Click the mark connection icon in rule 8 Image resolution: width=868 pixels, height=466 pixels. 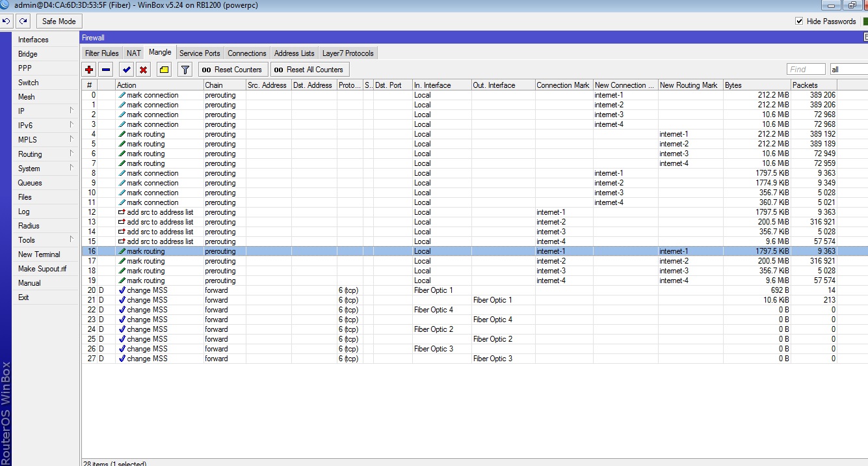tap(122, 173)
